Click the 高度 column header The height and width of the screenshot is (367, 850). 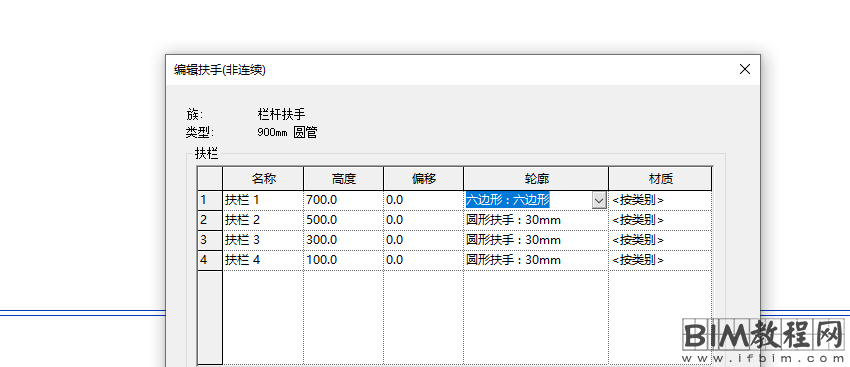343,178
